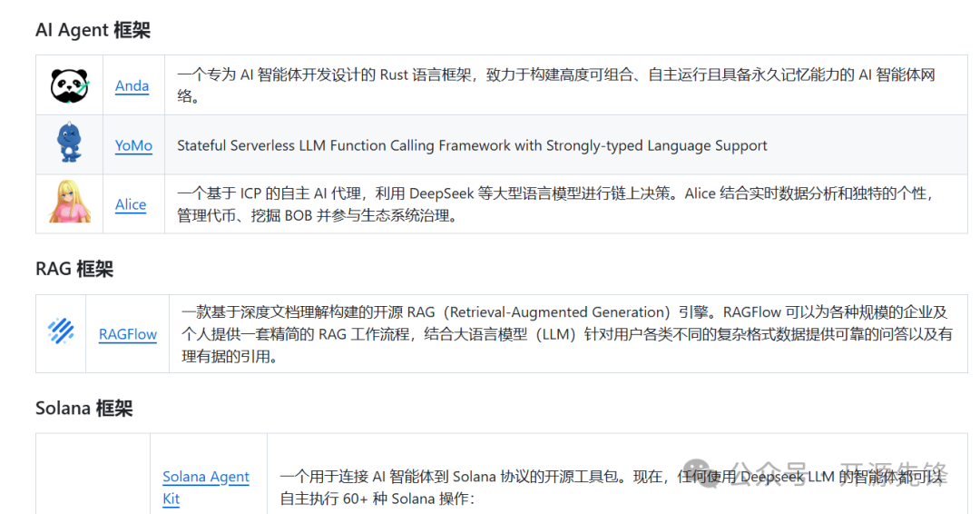Click the Alice blonde anime girl avatar

pos(69,202)
